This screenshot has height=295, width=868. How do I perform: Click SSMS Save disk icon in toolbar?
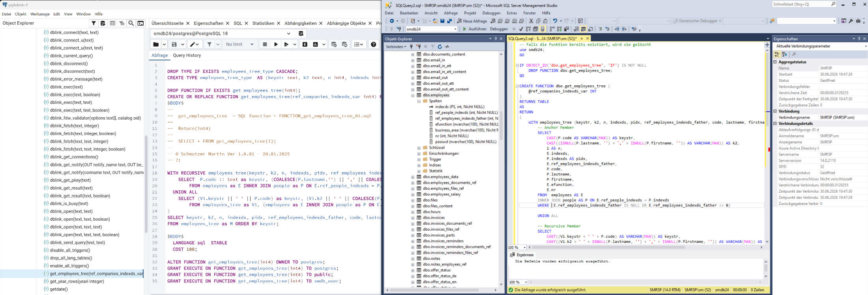[x=442, y=21]
